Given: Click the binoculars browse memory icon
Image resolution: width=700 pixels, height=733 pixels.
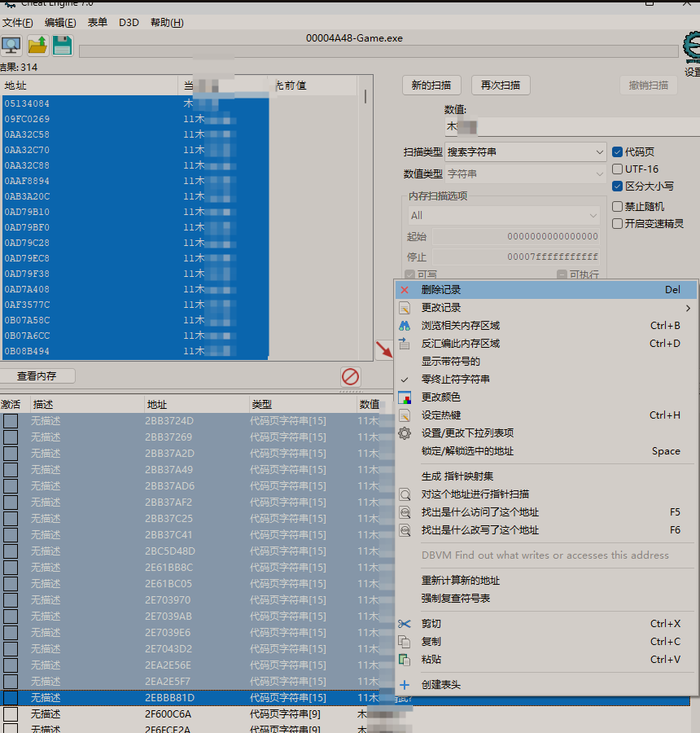Looking at the screenshot, I should (405, 326).
